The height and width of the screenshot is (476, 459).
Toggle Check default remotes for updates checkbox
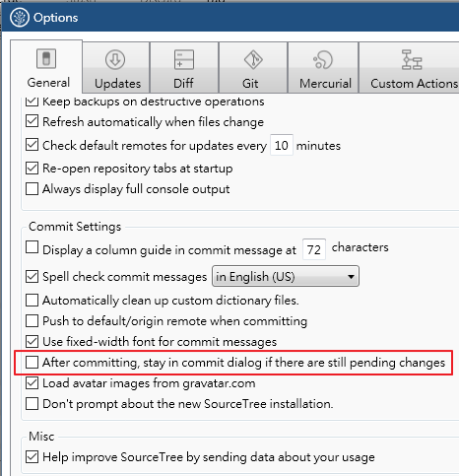[x=32, y=145]
